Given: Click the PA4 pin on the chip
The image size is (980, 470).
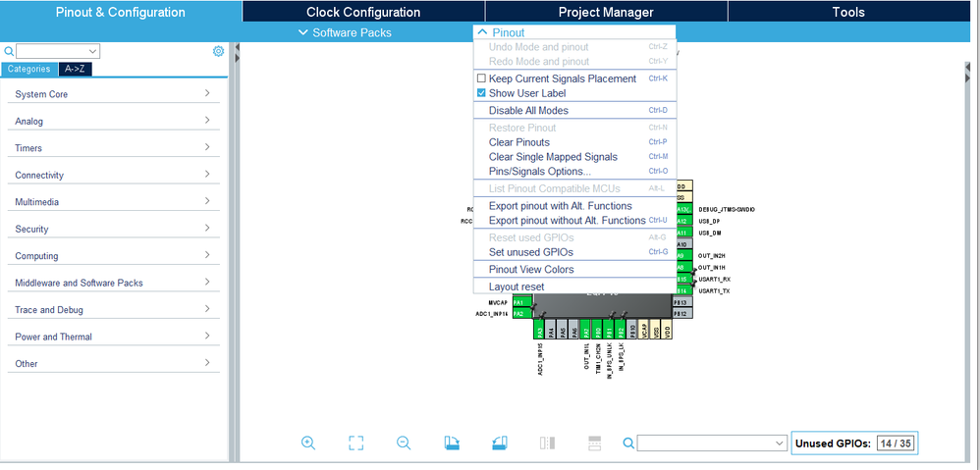Looking at the screenshot, I should tap(551, 329).
